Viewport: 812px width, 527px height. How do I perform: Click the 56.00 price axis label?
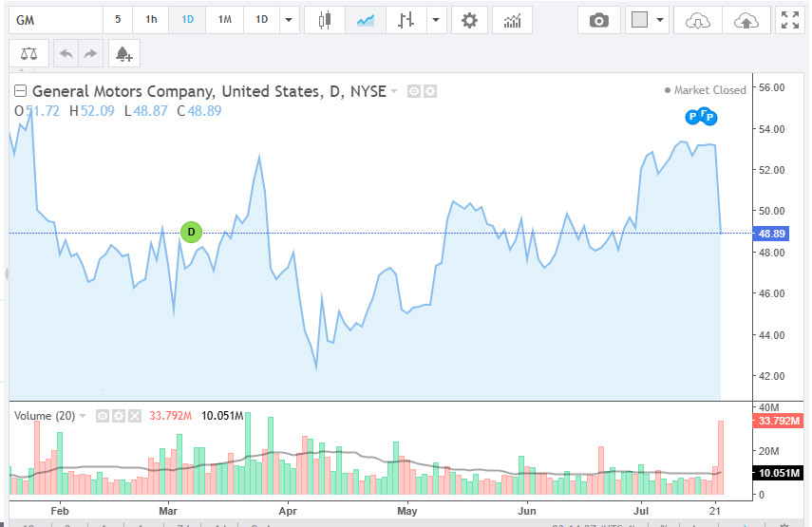tap(771, 87)
